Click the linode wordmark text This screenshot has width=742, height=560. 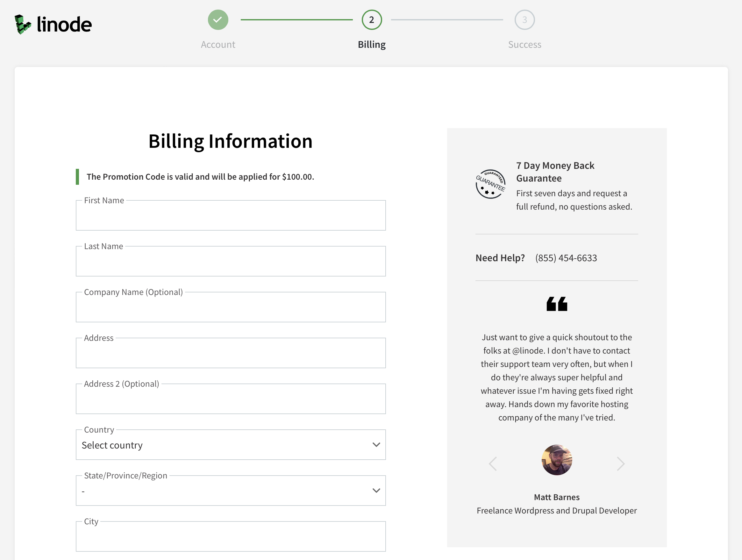[64, 25]
